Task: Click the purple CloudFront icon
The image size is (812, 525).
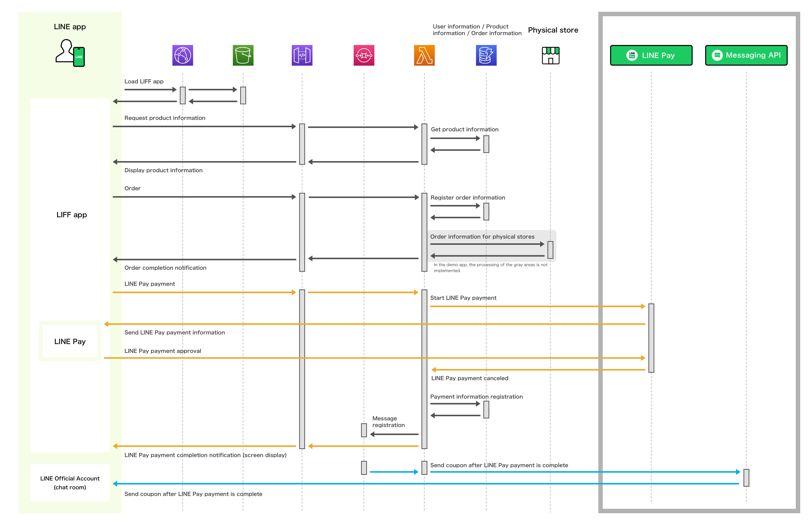Action: click(x=183, y=55)
